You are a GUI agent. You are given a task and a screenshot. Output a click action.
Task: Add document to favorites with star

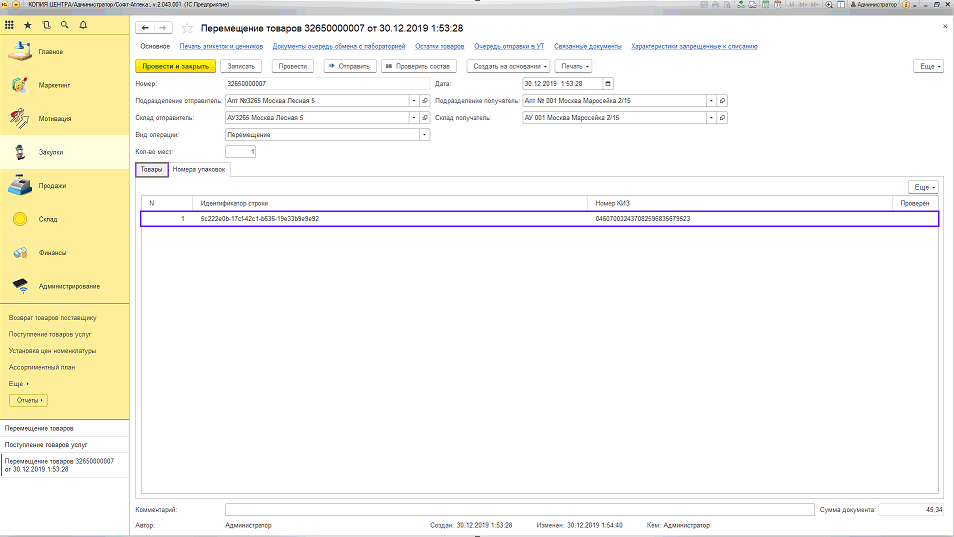tap(186, 28)
